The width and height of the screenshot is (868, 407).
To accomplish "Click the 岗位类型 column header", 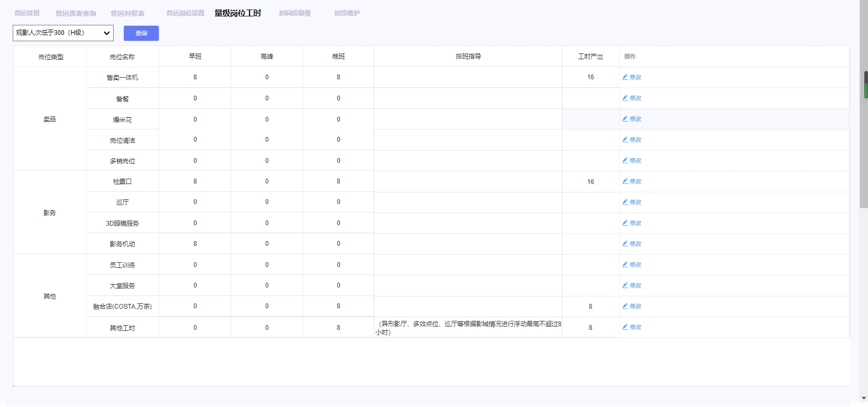I will tap(51, 57).
